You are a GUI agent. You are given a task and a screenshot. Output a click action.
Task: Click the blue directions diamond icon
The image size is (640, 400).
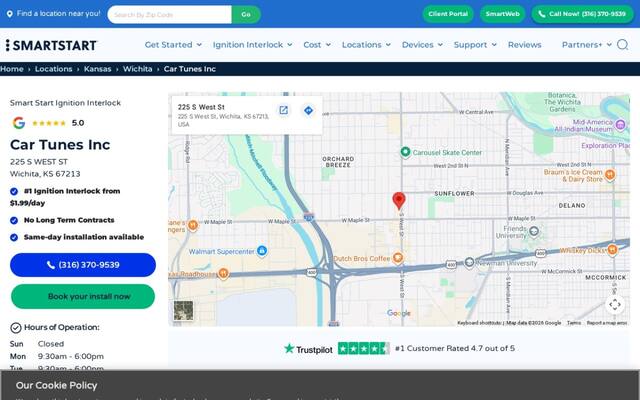tap(308, 110)
